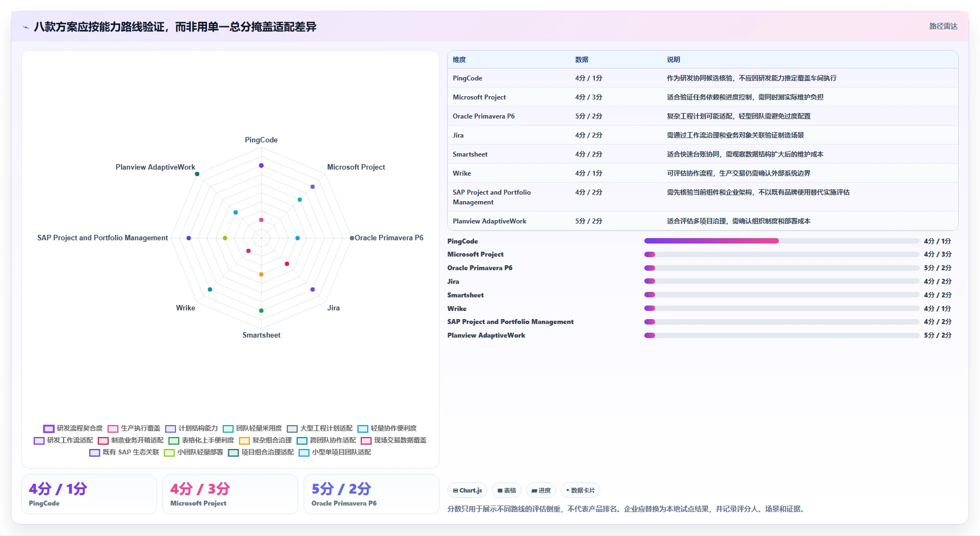Click the Wrike progress bar
Viewport: 980px width, 536px height.
click(x=782, y=308)
